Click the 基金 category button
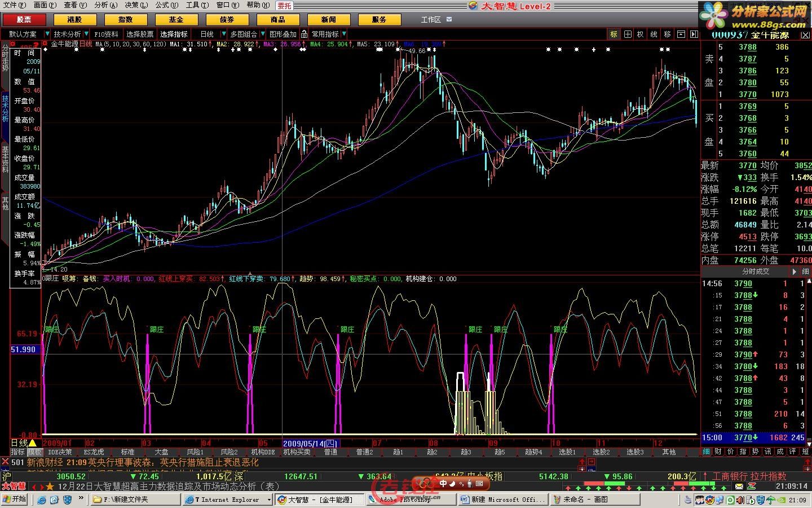 tap(176, 19)
